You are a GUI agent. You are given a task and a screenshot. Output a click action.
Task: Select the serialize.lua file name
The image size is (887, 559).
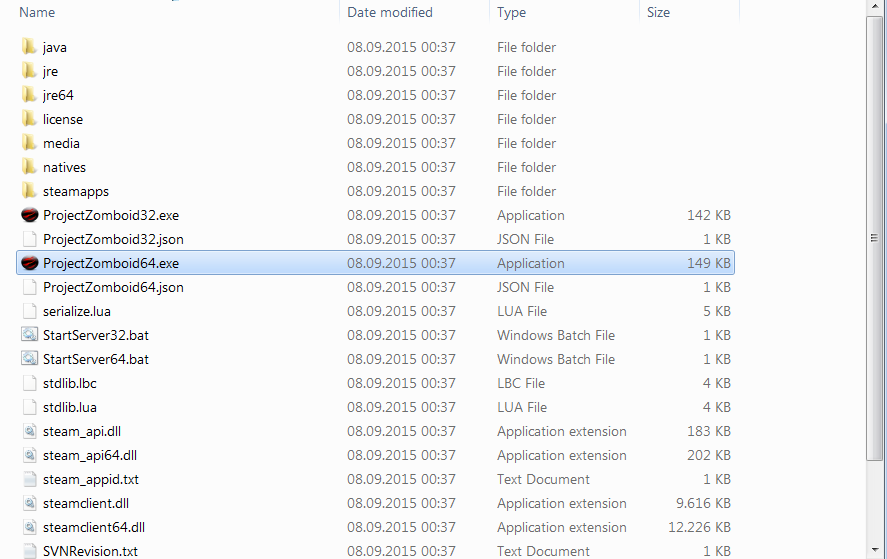coord(77,311)
